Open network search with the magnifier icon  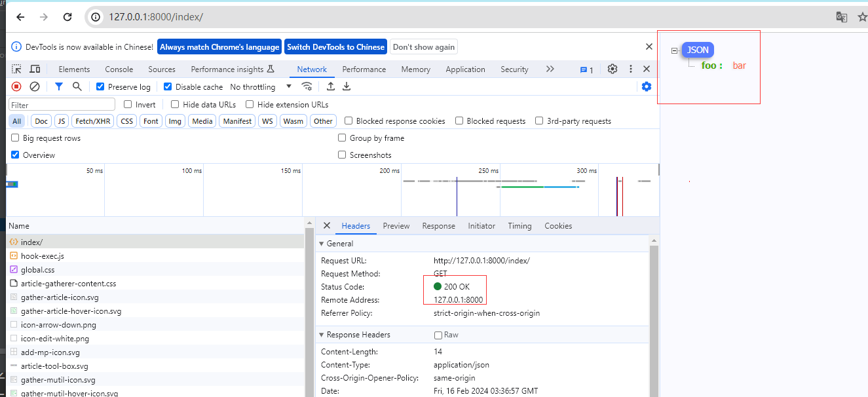click(77, 86)
